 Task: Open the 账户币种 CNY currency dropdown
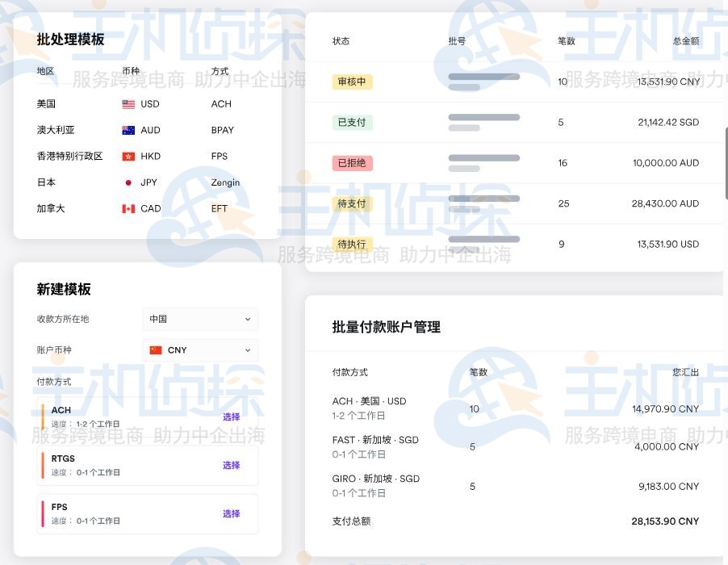click(x=199, y=349)
